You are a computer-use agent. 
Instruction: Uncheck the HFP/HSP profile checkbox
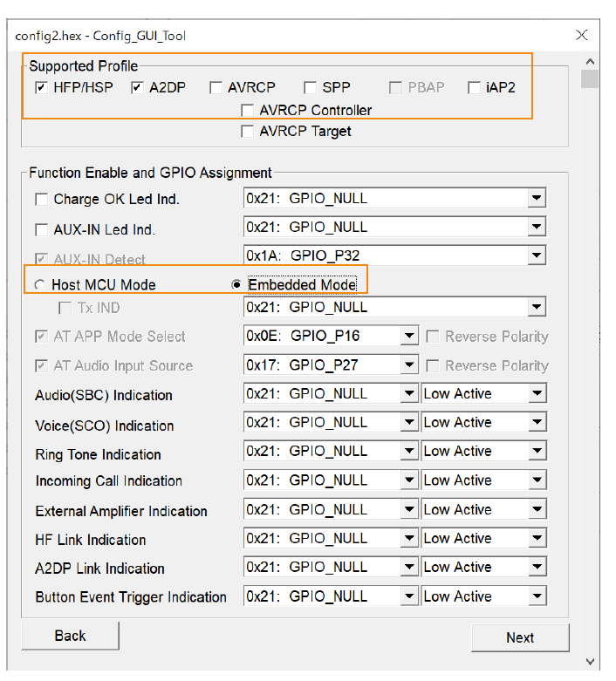pos(41,88)
